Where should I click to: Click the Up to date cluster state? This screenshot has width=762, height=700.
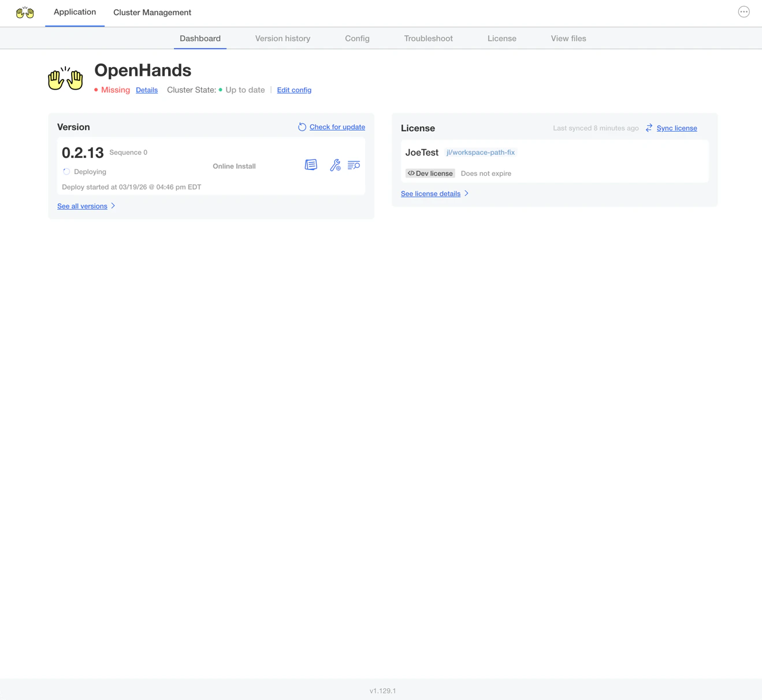[x=245, y=90]
